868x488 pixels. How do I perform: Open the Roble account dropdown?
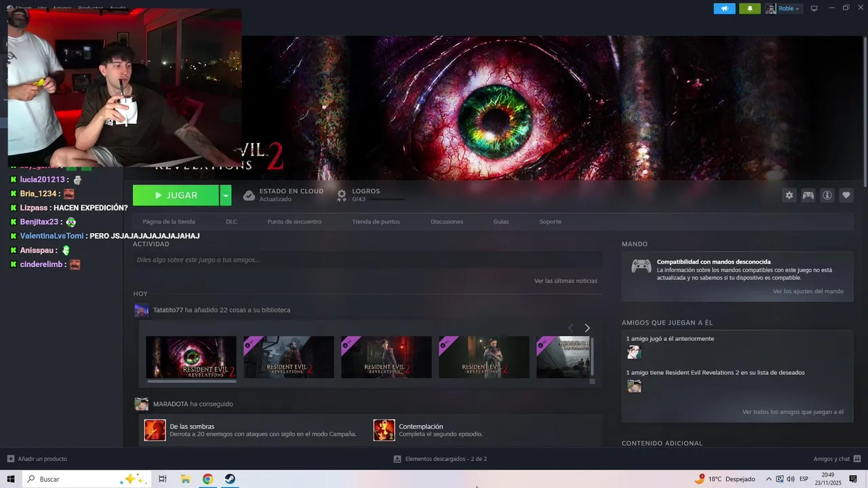coord(783,9)
